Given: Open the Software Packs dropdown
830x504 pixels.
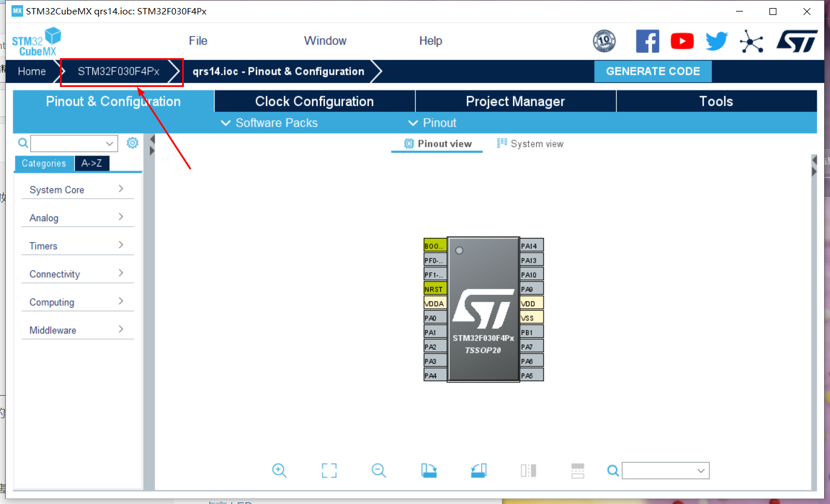Looking at the screenshot, I should (269, 123).
